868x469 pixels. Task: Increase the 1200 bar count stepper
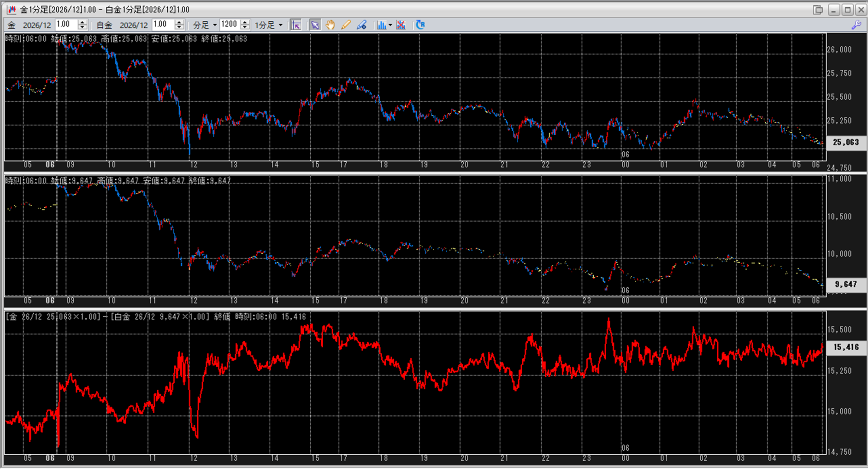pyautogui.click(x=245, y=22)
